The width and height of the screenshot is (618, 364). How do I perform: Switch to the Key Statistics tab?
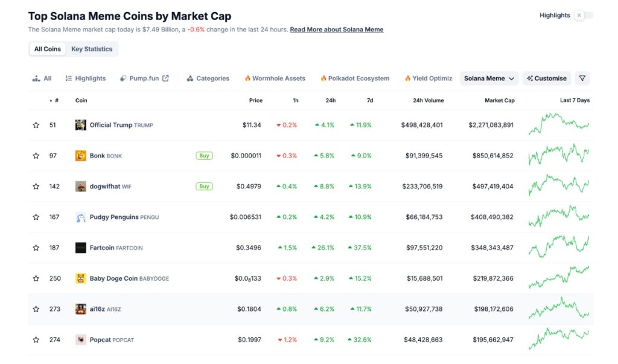click(92, 49)
